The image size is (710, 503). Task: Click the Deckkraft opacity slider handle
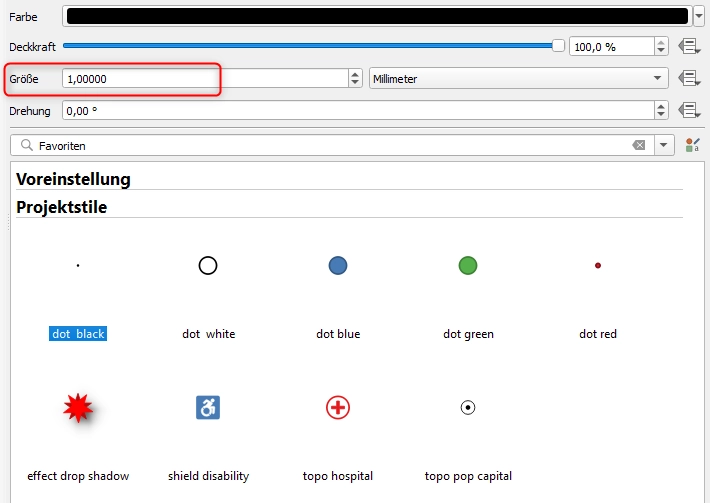558,46
